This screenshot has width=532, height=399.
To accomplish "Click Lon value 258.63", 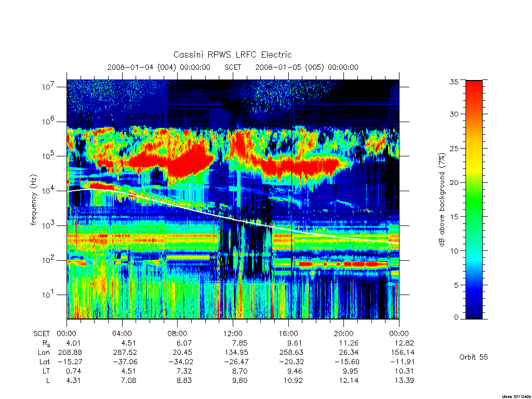I will tap(291, 353).
